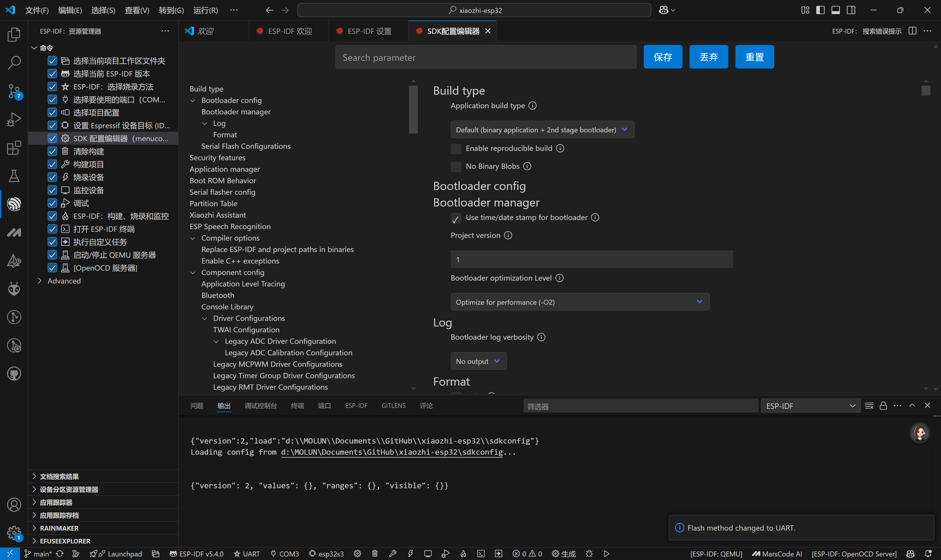Viewport: 941px width, 560px height.
Task: Open the Extensions view icon
Action: (x=14, y=148)
